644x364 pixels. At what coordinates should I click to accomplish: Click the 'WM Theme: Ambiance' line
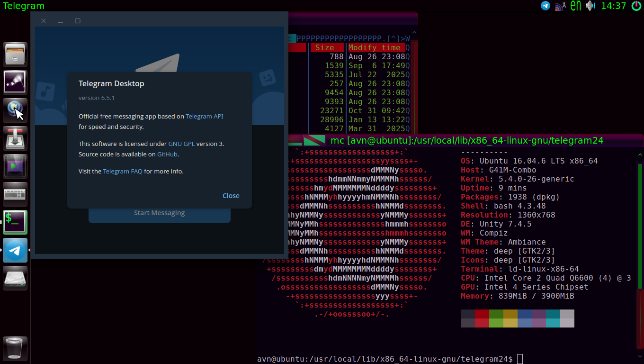(503, 242)
